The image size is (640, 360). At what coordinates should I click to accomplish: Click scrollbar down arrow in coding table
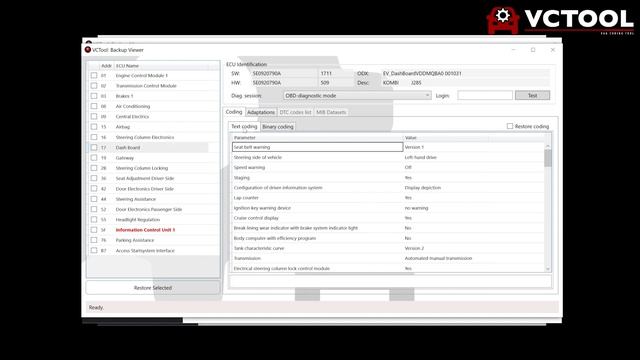(548, 269)
